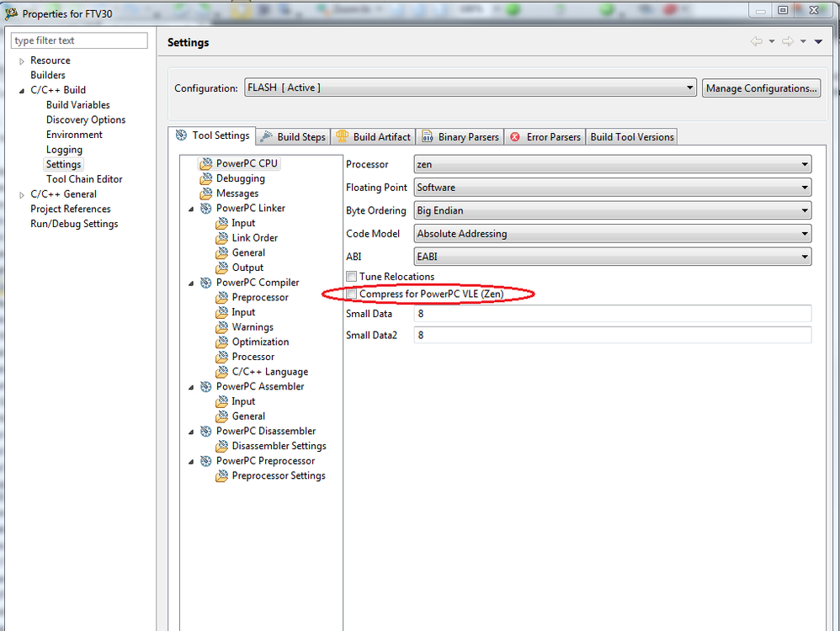Select Run/Debug Settings in the tree

click(74, 224)
